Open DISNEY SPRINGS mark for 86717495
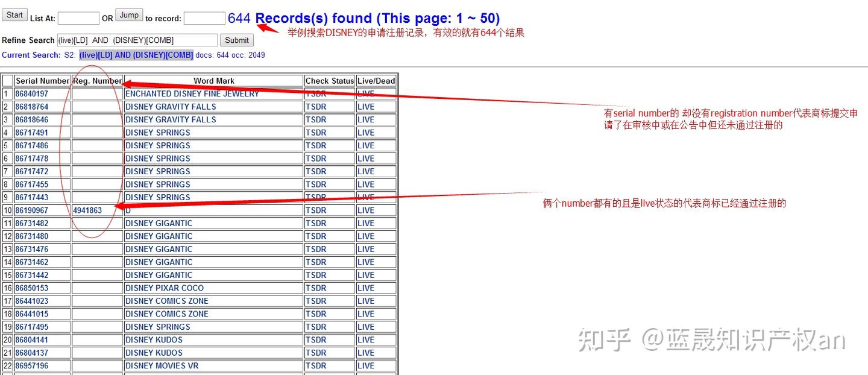 tap(158, 327)
